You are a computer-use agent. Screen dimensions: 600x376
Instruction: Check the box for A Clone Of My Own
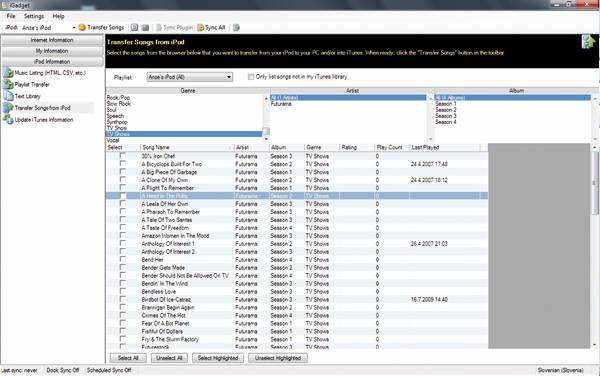[122, 180]
